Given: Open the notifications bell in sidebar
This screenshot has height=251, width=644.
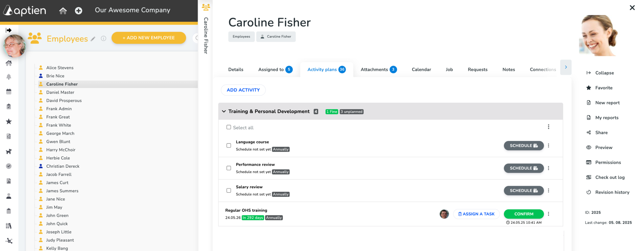Looking at the screenshot, I should point(9,77).
